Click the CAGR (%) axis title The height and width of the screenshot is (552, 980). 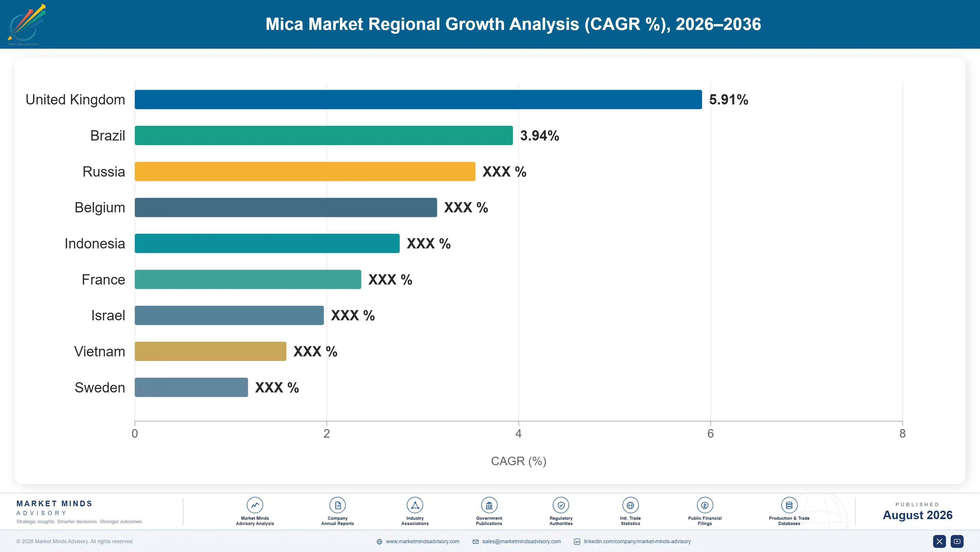coord(518,461)
